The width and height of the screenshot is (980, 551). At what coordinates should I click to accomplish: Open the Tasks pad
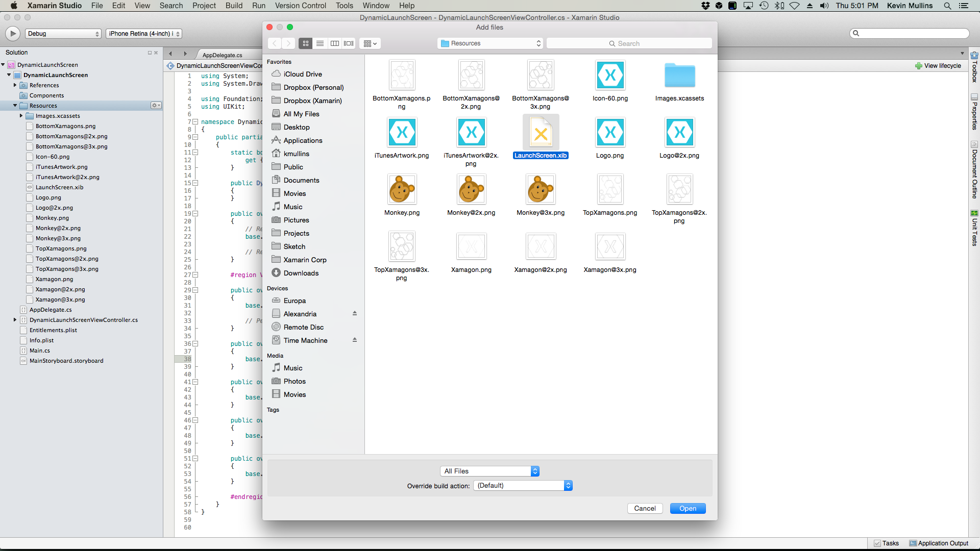pos(886,543)
